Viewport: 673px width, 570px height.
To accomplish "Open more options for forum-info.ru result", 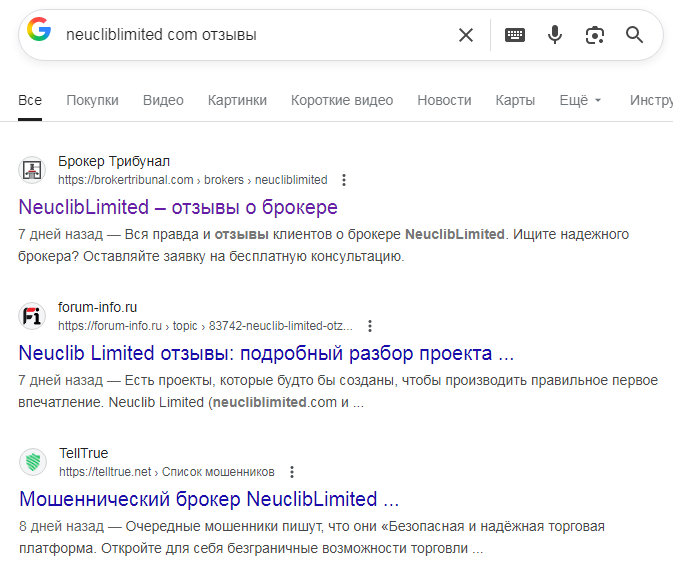I will tap(370, 326).
